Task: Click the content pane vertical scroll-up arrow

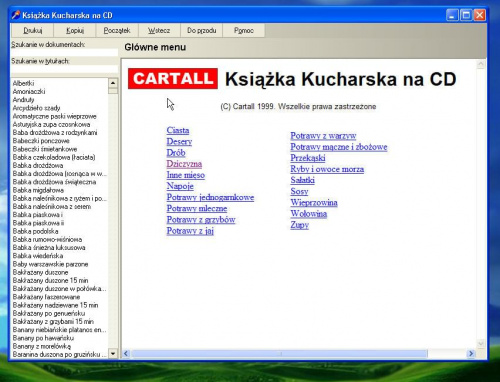Action: [x=481, y=64]
